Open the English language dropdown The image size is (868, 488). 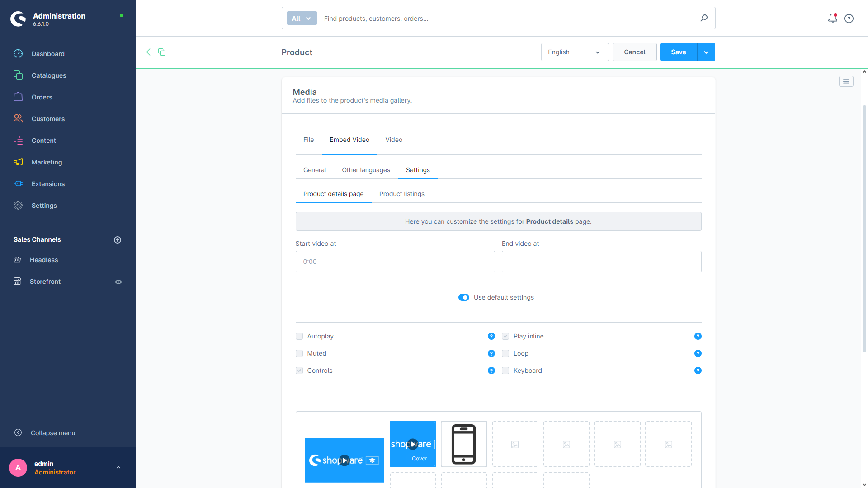(575, 52)
